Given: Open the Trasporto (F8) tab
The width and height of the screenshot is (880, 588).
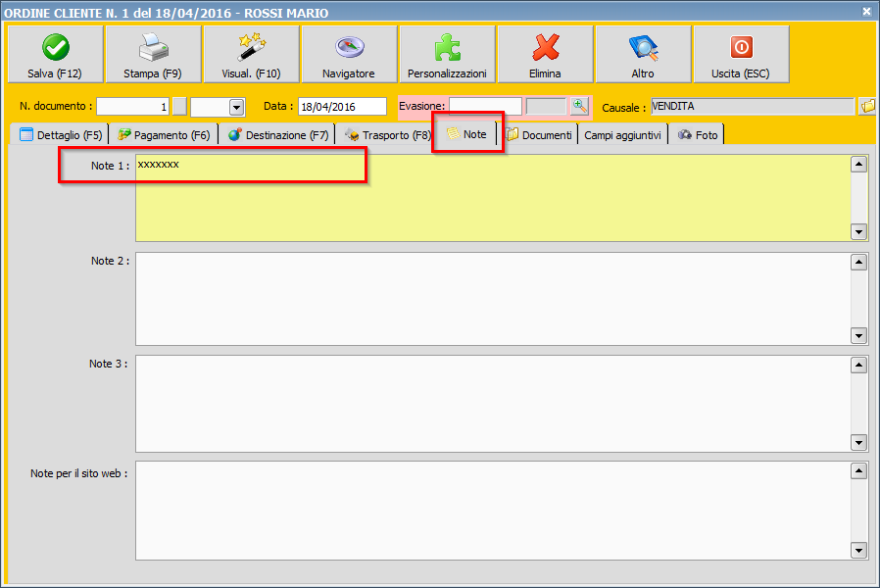Looking at the screenshot, I should [387, 134].
